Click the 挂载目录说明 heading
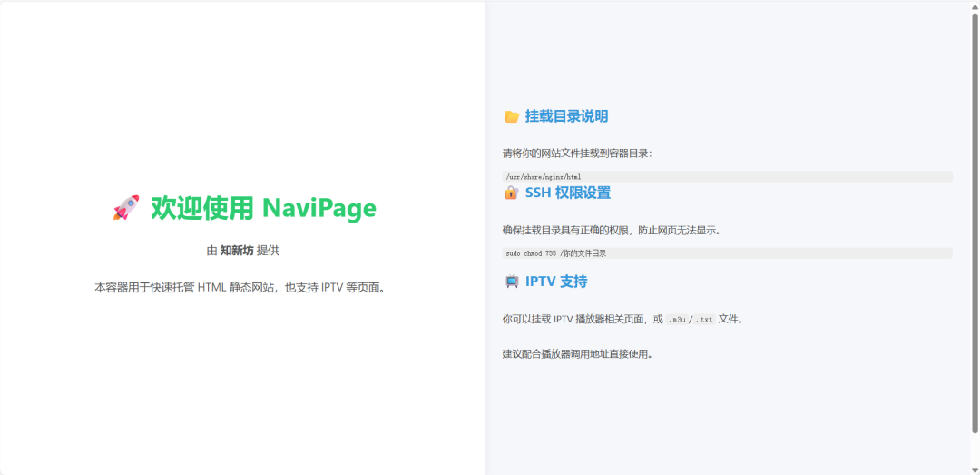980x475 pixels. point(566,116)
